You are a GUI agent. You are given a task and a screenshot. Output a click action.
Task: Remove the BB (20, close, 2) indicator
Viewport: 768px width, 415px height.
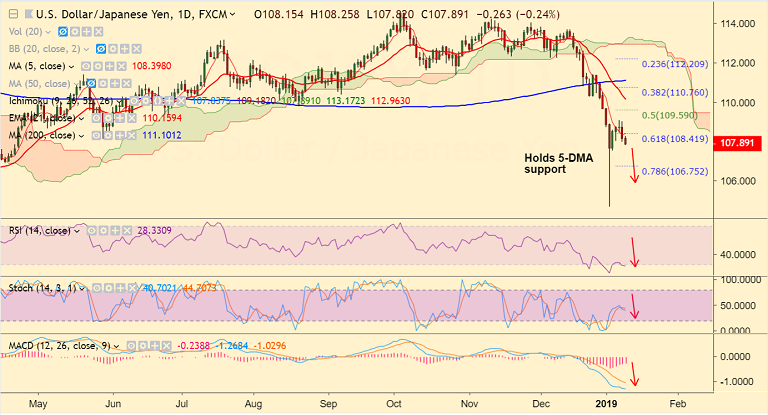click(x=137, y=49)
